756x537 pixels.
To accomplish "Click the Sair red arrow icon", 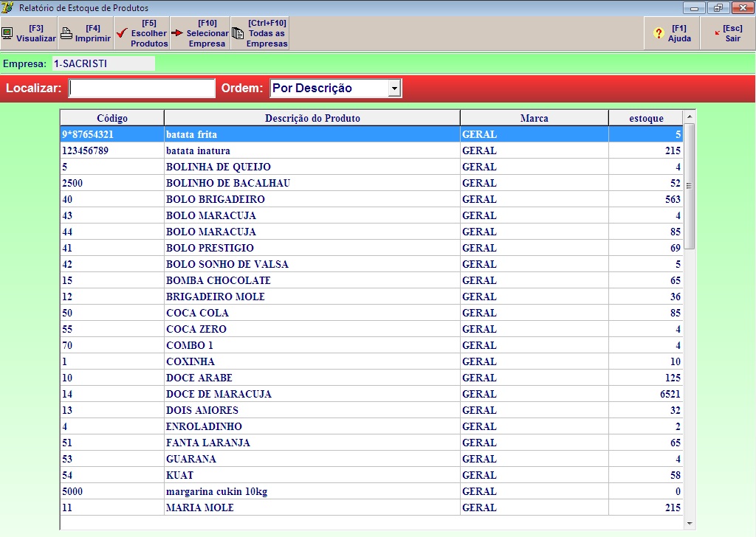I will click(x=715, y=33).
